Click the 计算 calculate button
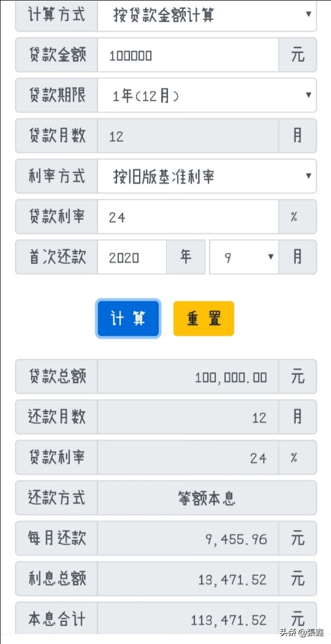 coord(128,318)
